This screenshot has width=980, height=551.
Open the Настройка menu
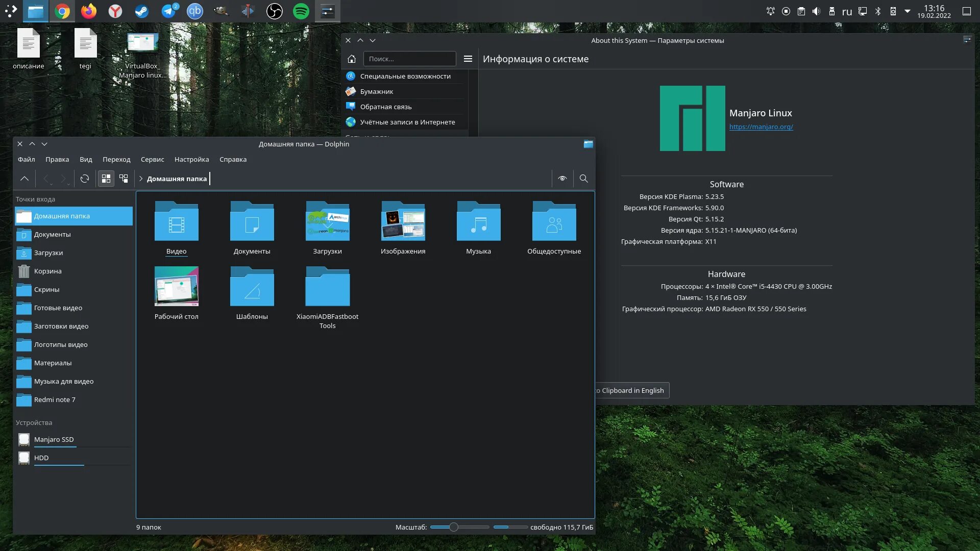(x=191, y=160)
